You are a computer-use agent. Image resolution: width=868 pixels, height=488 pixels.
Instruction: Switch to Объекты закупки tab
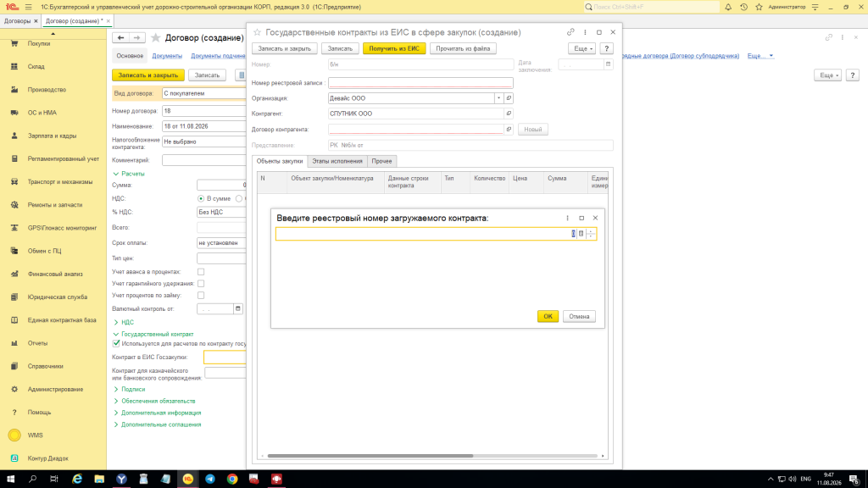point(280,161)
